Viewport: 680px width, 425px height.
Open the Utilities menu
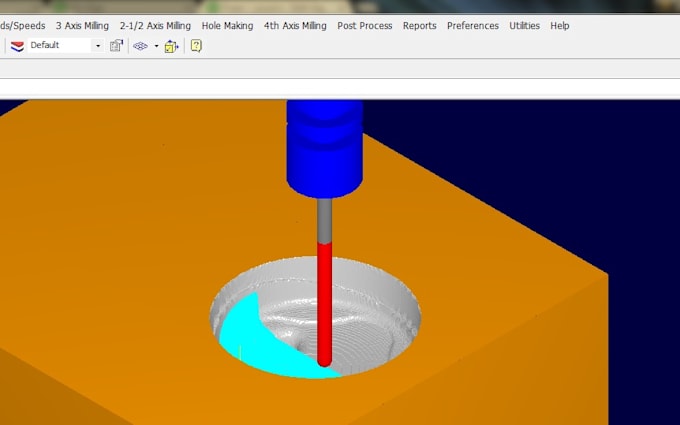click(524, 26)
